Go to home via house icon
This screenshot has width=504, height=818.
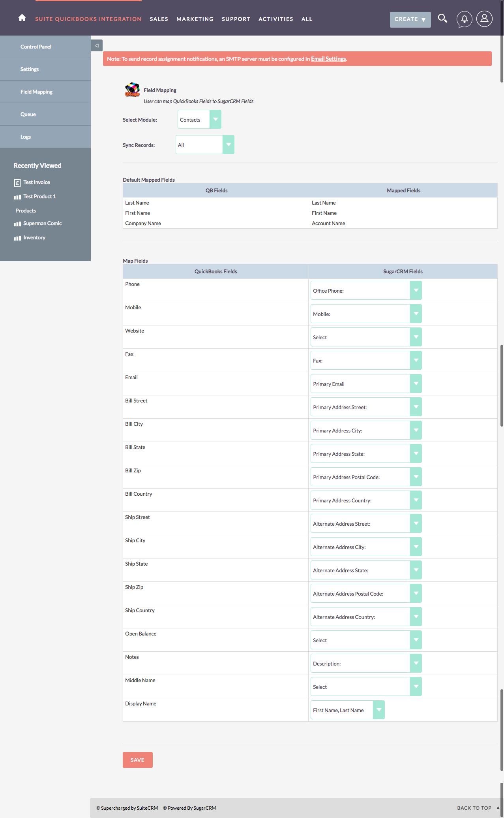coord(22,18)
